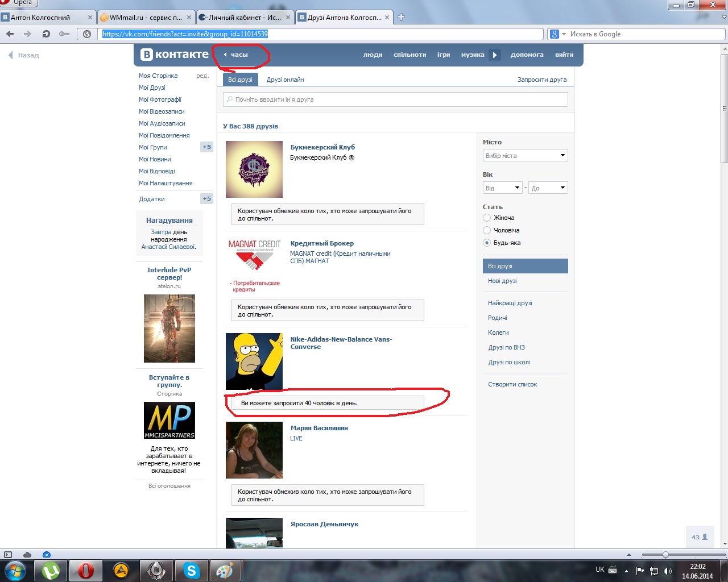
Task: Switch to the Друзі онлайн tab
Action: coord(285,80)
